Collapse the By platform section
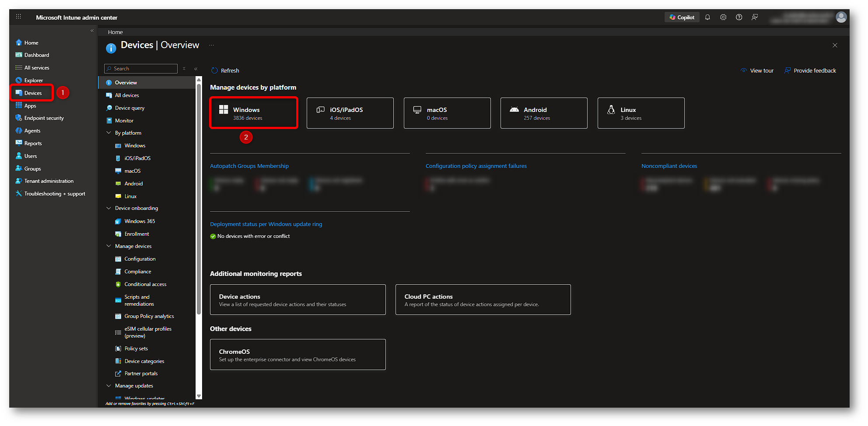 [109, 133]
